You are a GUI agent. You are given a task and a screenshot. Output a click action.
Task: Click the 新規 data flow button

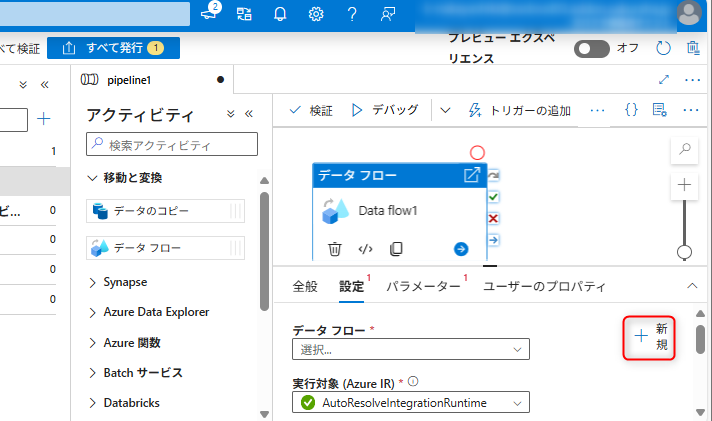(x=651, y=336)
